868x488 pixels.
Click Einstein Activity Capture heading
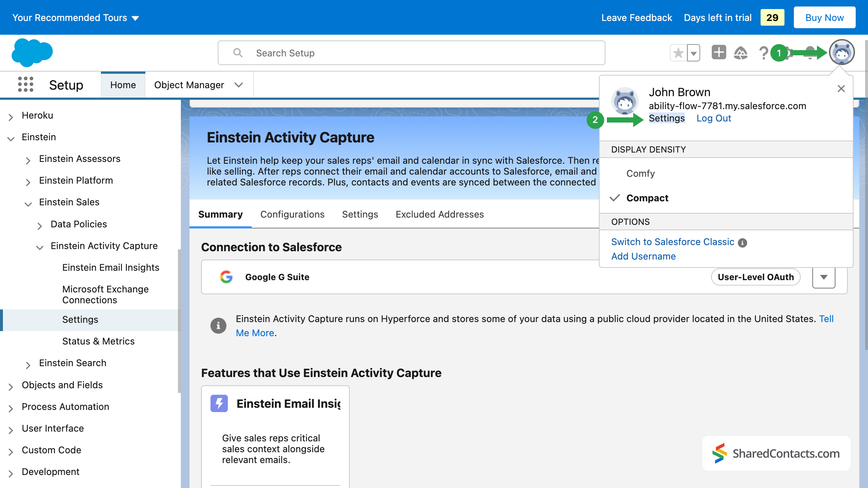click(x=290, y=137)
